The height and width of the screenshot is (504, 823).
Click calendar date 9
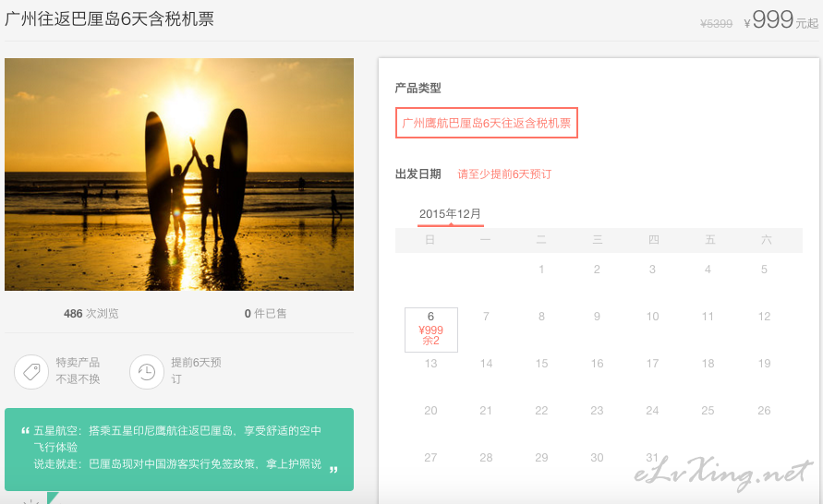597,317
